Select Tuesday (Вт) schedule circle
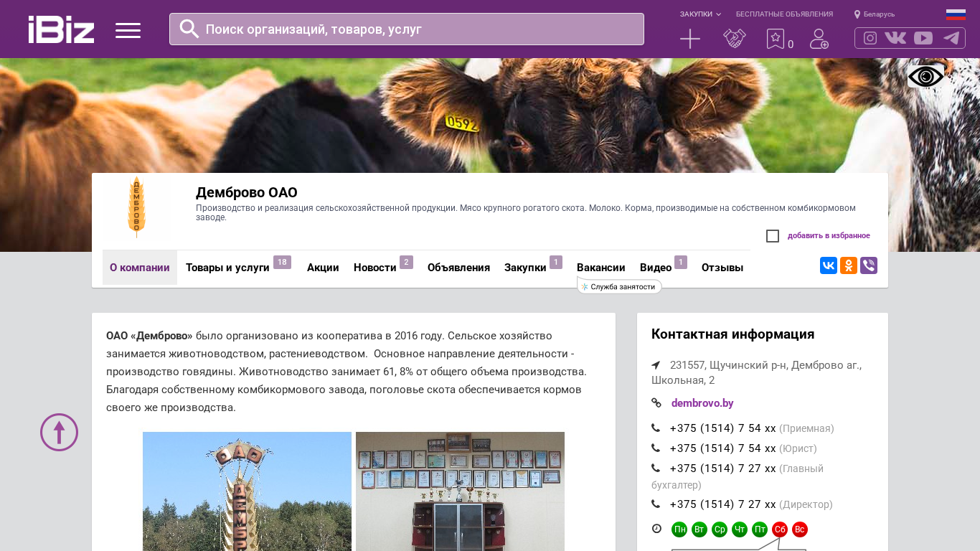 click(699, 529)
